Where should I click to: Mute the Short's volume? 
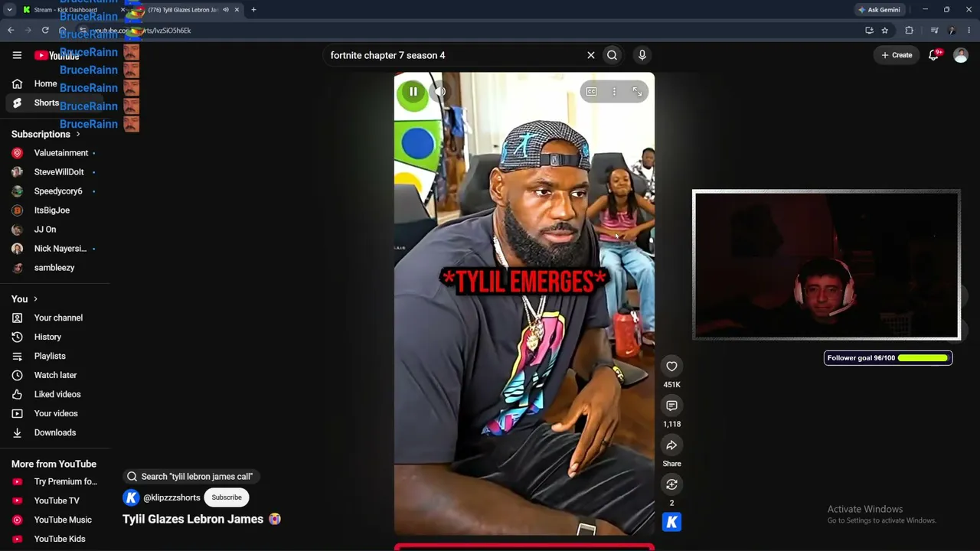441,92
